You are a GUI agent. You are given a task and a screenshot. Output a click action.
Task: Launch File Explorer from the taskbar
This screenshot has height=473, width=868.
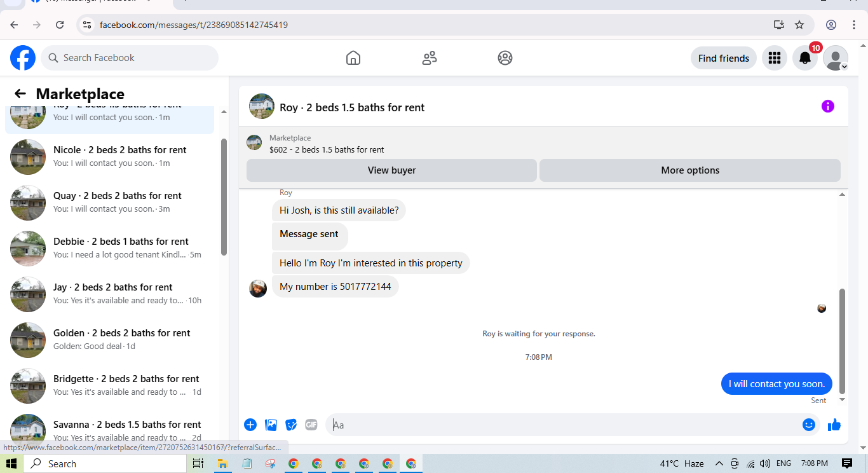222,463
